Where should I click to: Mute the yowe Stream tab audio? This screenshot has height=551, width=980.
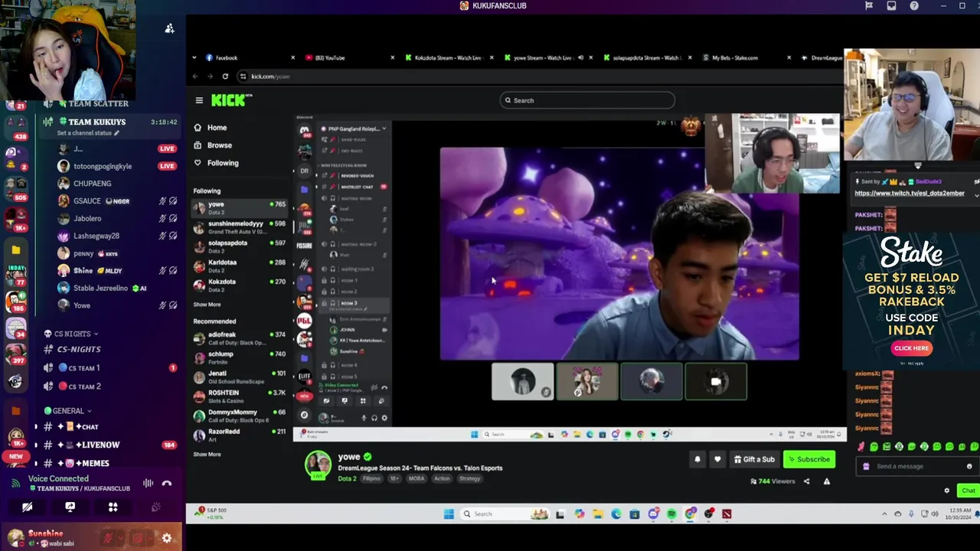pos(580,57)
